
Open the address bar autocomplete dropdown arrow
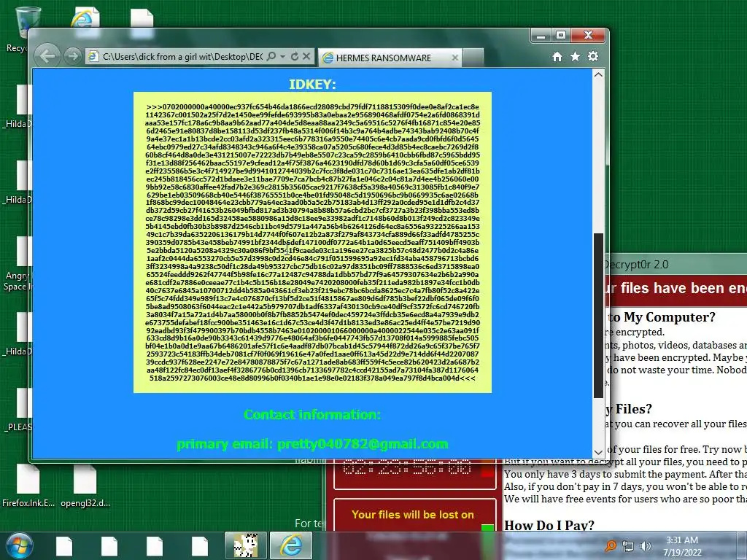[282, 56]
